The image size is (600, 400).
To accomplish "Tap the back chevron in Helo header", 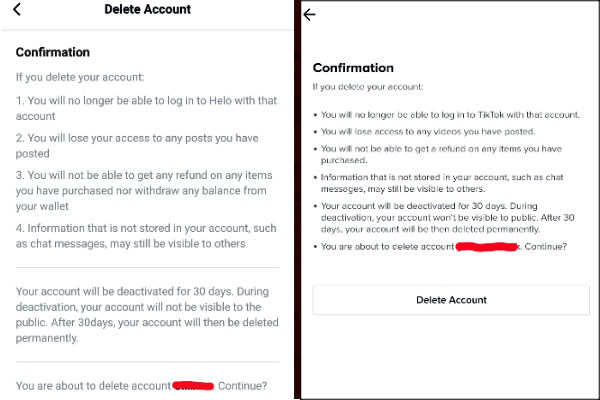I will coord(18,10).
